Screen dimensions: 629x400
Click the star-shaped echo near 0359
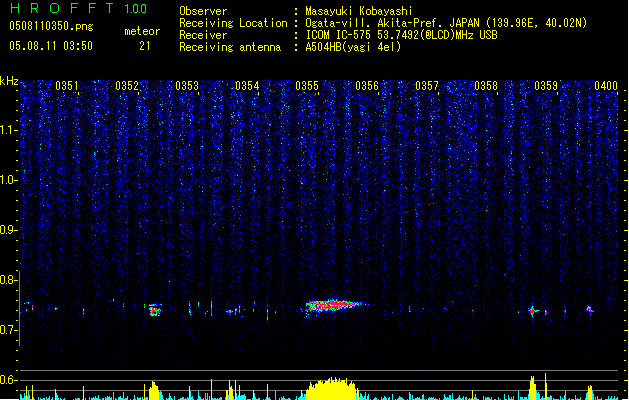point(533,311)
